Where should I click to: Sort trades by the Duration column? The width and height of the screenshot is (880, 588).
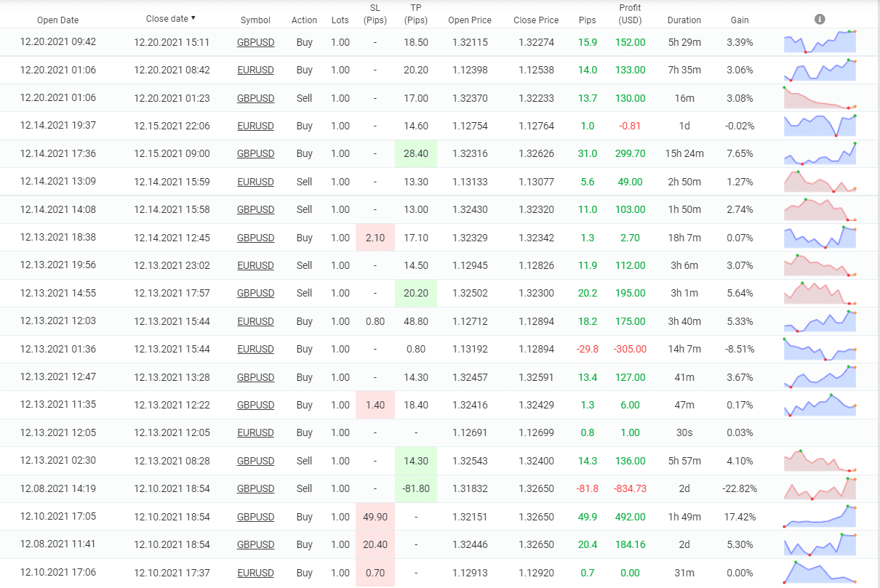tap(684, 20)
